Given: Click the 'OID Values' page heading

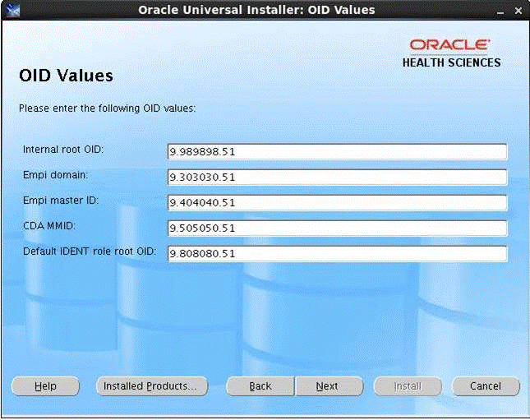Looking at the screenshot, I should tap(67, 76).
